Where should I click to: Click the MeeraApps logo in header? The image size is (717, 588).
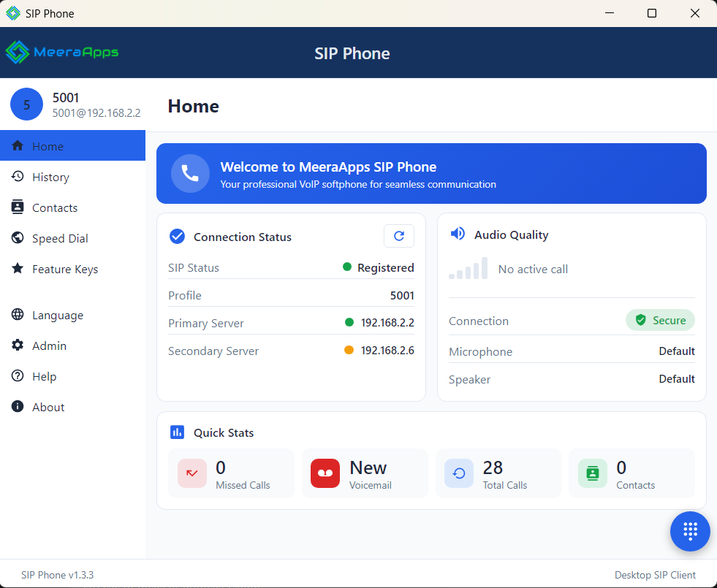pyautogui.click(x=61, y=52)
